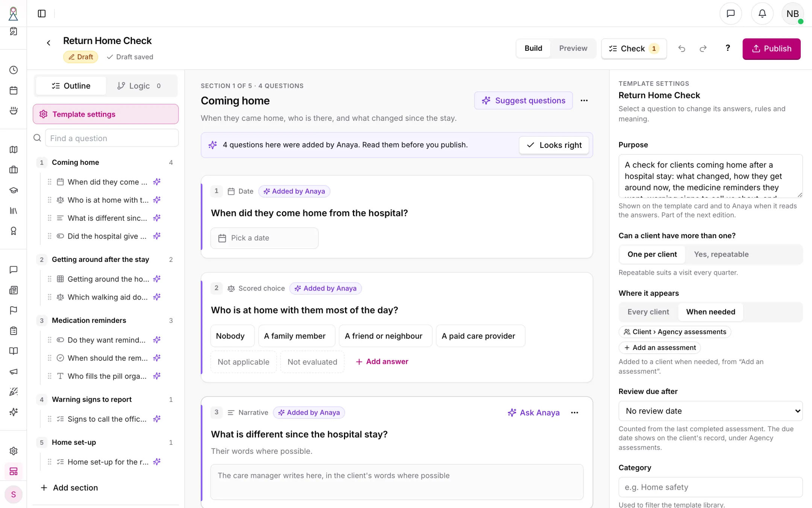
Task: Switch to the Build tab
Action: [533, 48]
